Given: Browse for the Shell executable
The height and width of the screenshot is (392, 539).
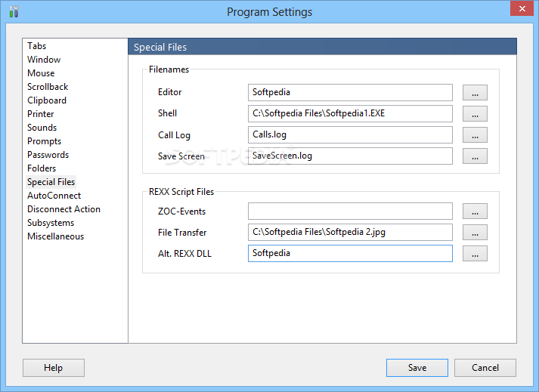Looking at the screenshot, I should coord(475,114).
